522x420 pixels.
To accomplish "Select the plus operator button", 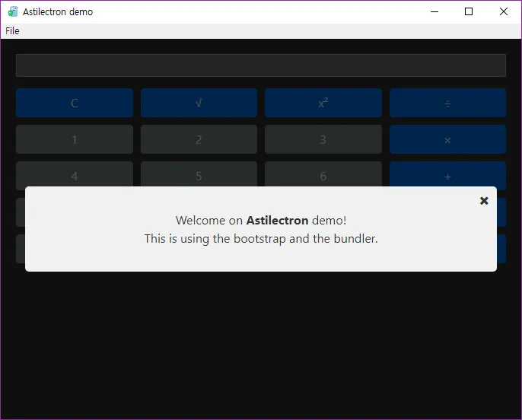I will point(447,174).
